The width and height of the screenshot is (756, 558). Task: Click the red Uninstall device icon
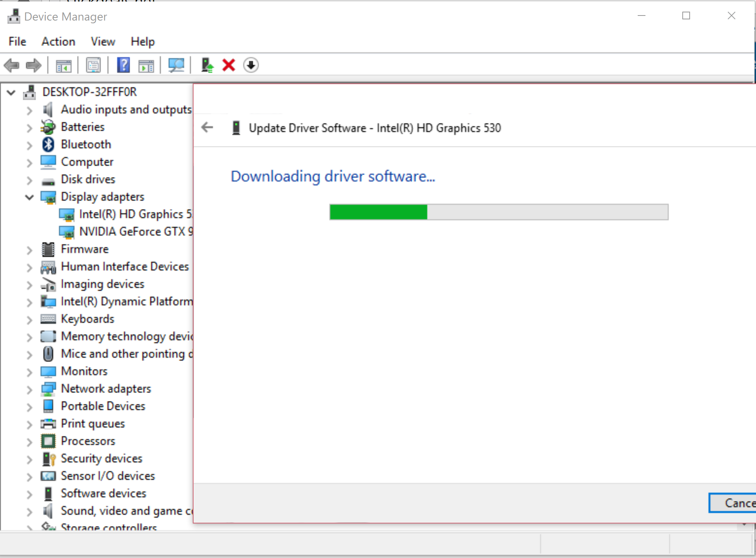tap(228, 65)
